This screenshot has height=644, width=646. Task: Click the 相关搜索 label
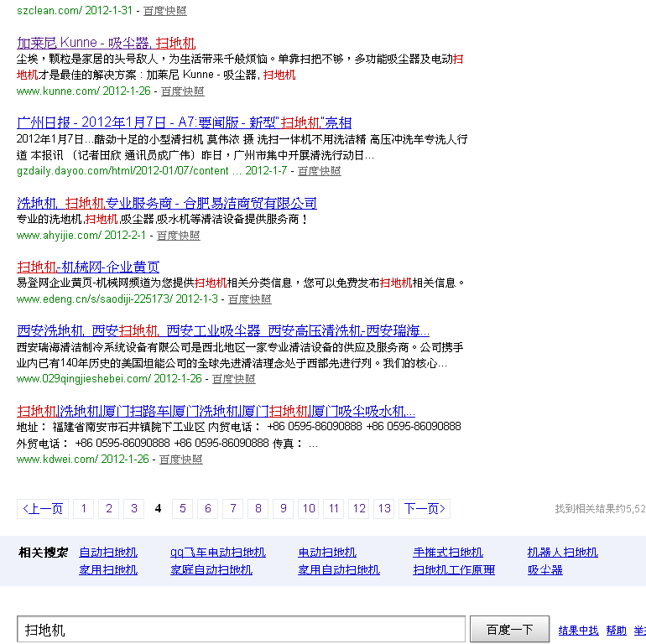(44, 552)
